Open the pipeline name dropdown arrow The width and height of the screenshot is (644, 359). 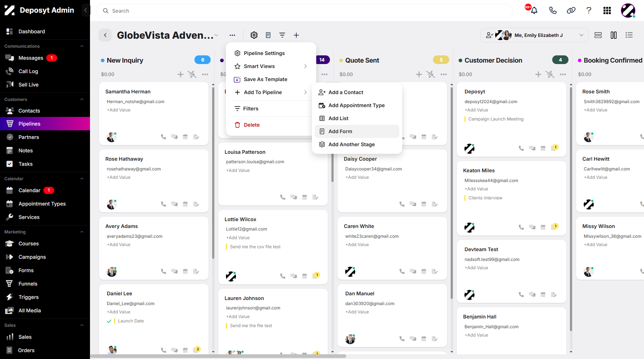[216, 35]
